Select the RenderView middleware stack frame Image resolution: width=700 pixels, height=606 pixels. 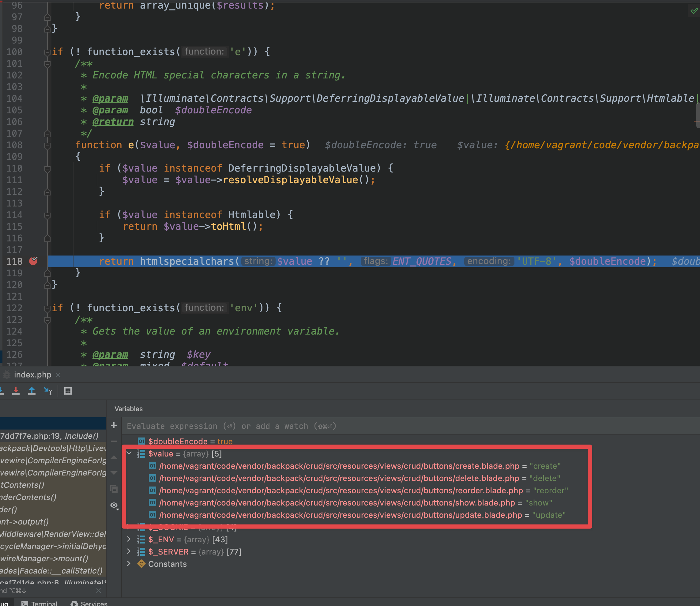pyautogui.click(x=53, y=534)
